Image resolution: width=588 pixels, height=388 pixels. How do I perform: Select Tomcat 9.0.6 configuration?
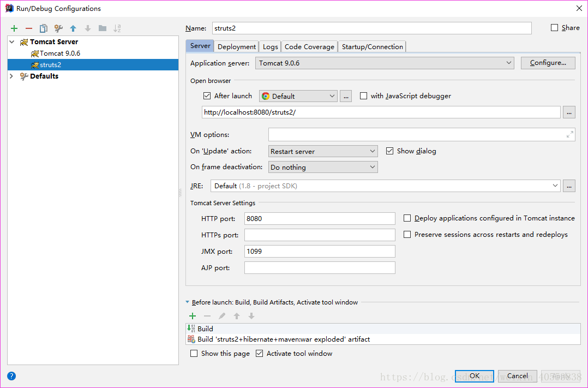(60, 53)
